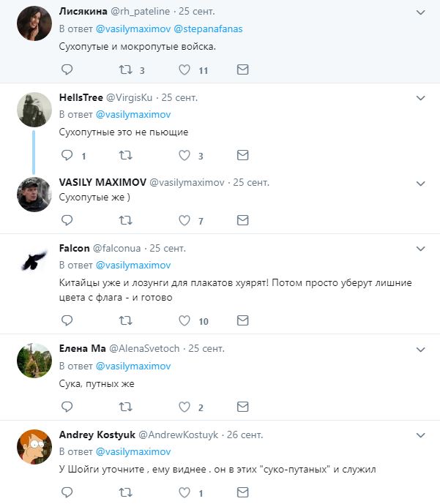440x504 pixels.
Task: Expand options chevron on HellsTree's tweet
Action: [x=420, y=97]
